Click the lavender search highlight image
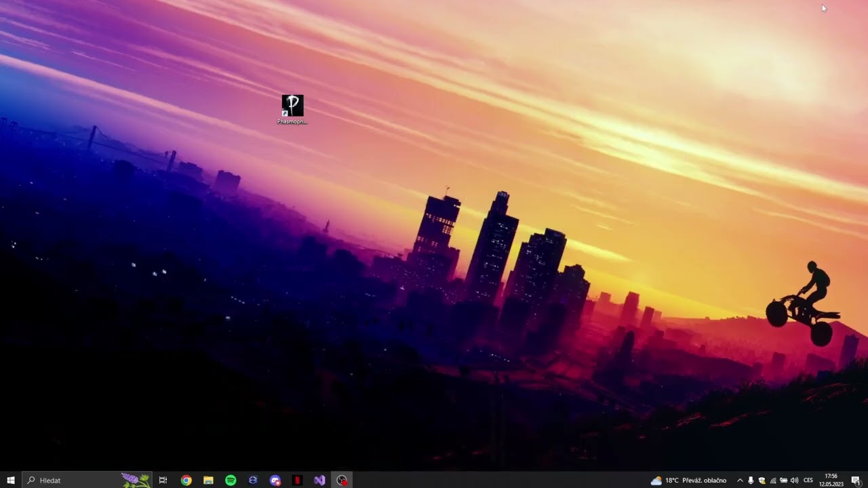This screenshot has height=488, width=868. click(136, 480)
